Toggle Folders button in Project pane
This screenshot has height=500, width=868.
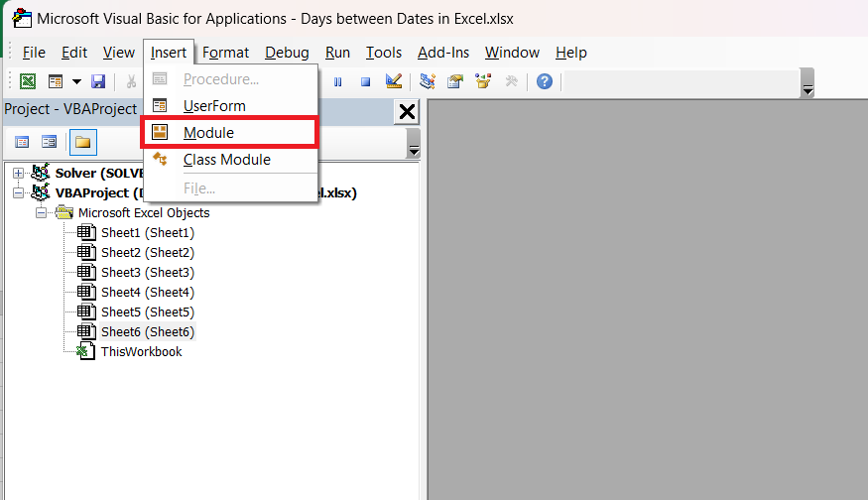pyautogui.click(x=83, y=142)
